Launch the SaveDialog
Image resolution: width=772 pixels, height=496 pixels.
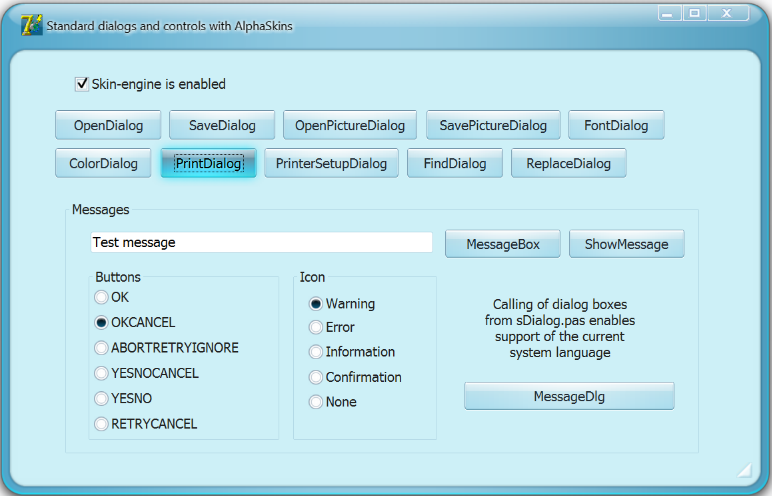222,126
